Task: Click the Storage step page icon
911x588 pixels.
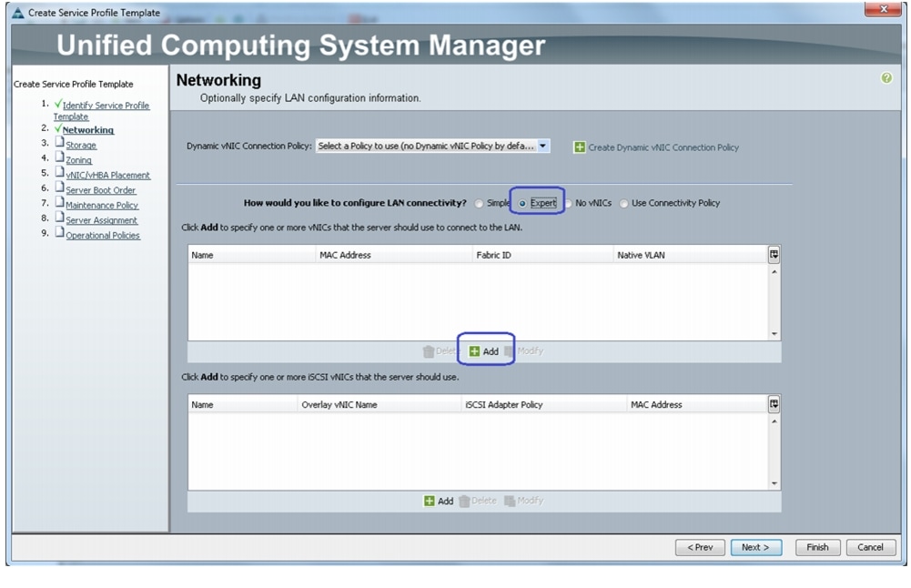Action: [x=59, y=142]
